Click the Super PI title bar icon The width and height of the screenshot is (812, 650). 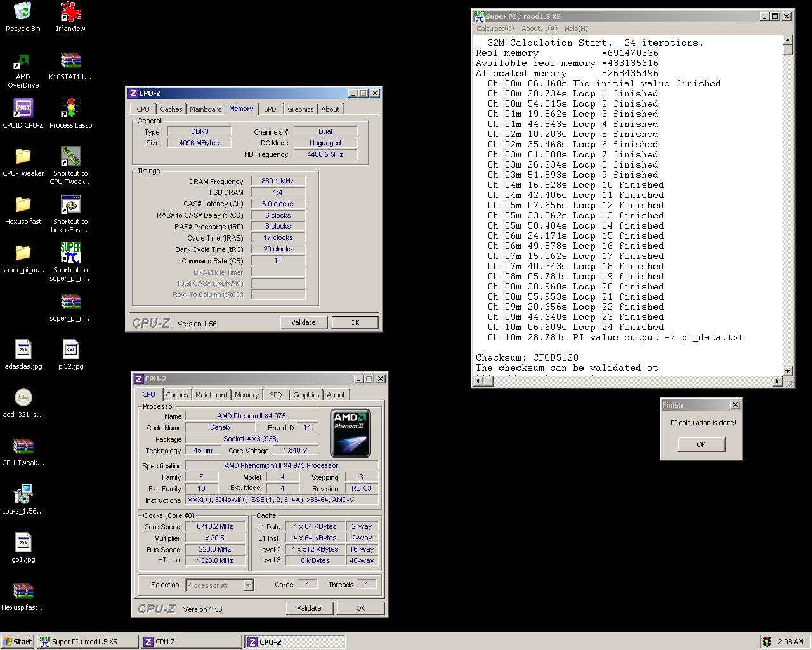pos(479,17)
